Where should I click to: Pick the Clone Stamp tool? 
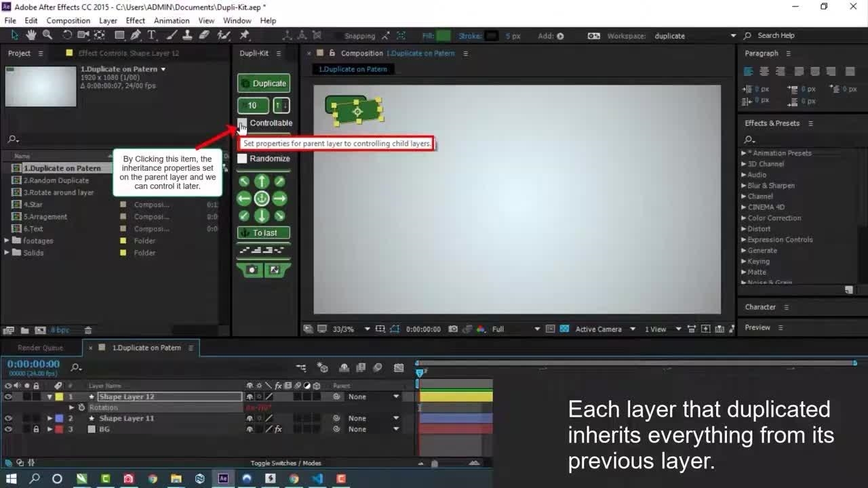pos(189,35)
